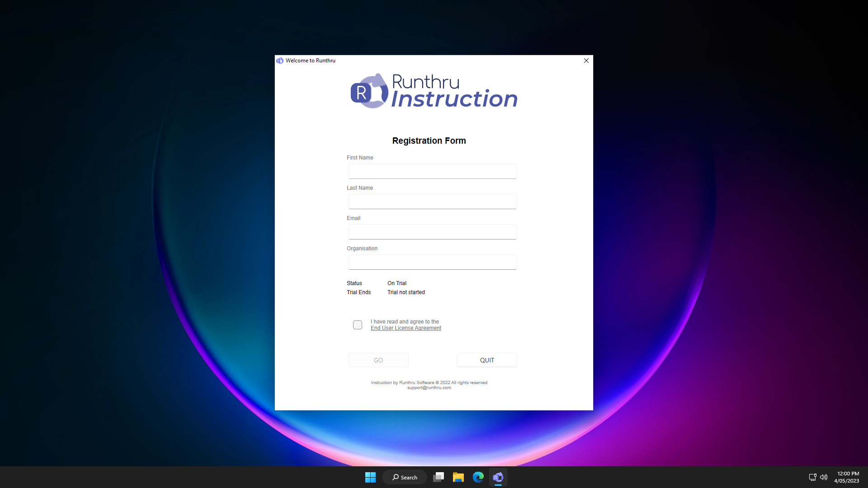Viewport: 868px width, 488px height.
Task: Click the Runthru Instruction logo
Action: click(434, 91)
